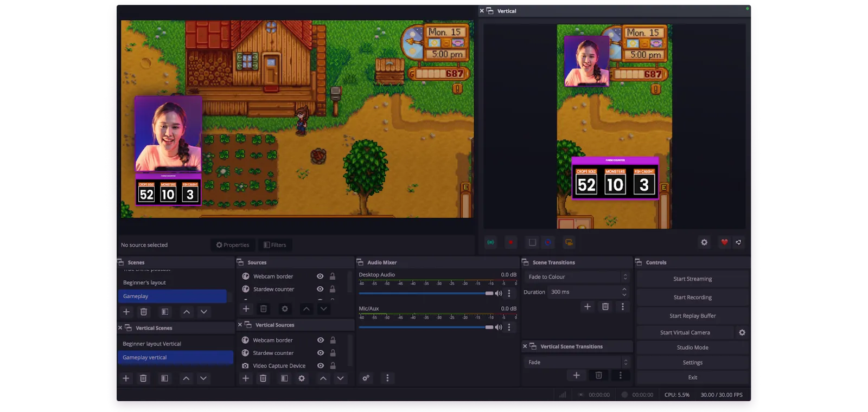Select the Beginner's layout scene
This screenshot has width=868, height=412.
click(173, 282)
